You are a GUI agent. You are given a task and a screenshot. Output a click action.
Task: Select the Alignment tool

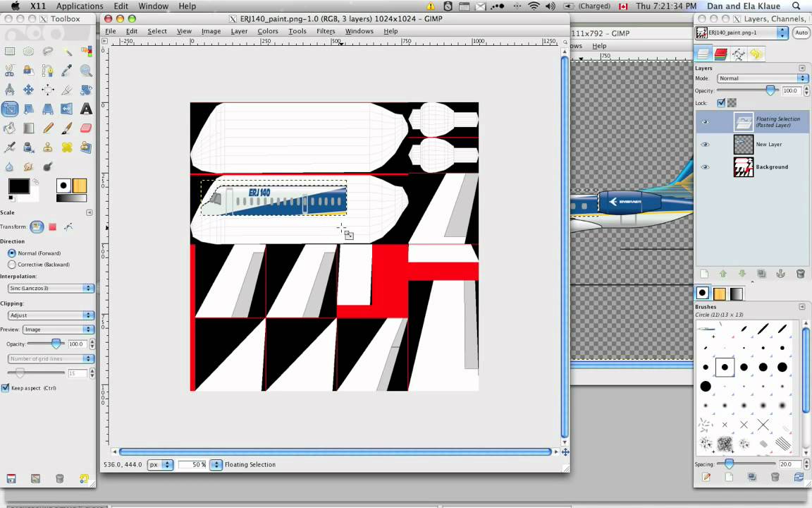point(48,90)
